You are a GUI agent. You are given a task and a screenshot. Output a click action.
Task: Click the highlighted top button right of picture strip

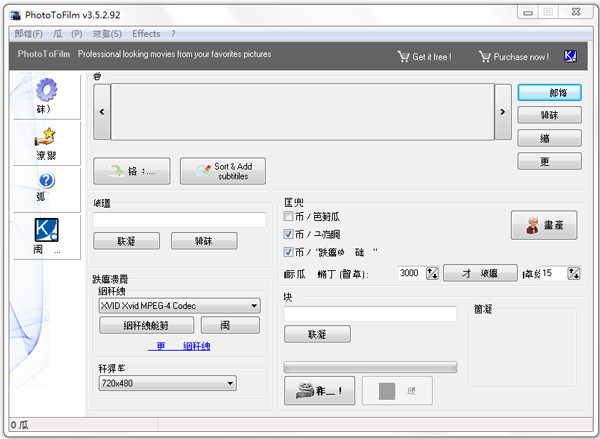tap(549, 93)
